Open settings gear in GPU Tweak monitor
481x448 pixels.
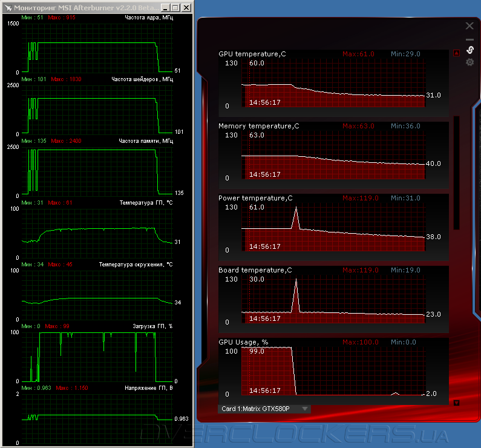[470, 62]
